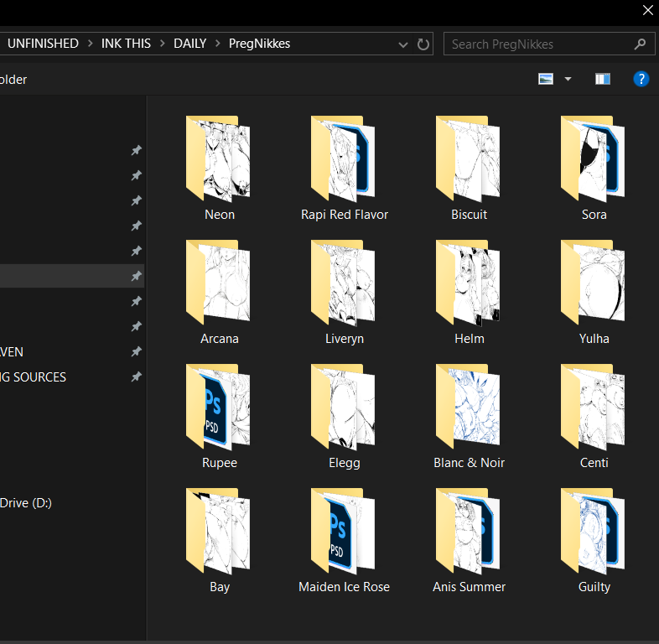The height and width of the screenshot is (644, 659).
Task: Expand chevron after UNFINISHED in breadcrumb
Action: point(90,44)
